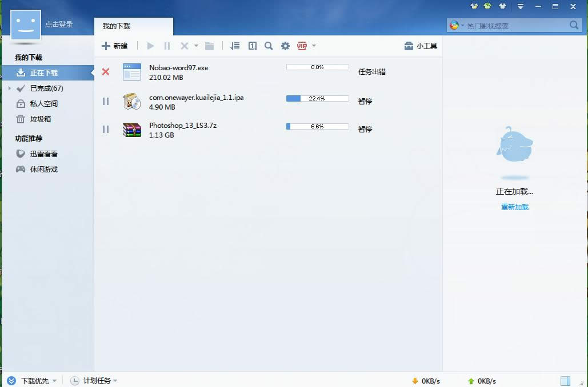Open 小工具 toolbox
This screenshot has height=387, width=588.
[421, 46]
